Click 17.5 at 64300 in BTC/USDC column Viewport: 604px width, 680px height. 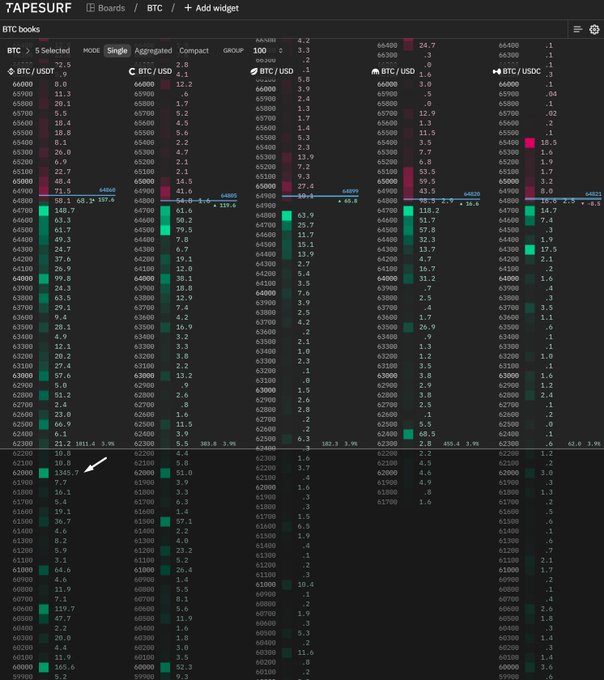tap(548, 249)
